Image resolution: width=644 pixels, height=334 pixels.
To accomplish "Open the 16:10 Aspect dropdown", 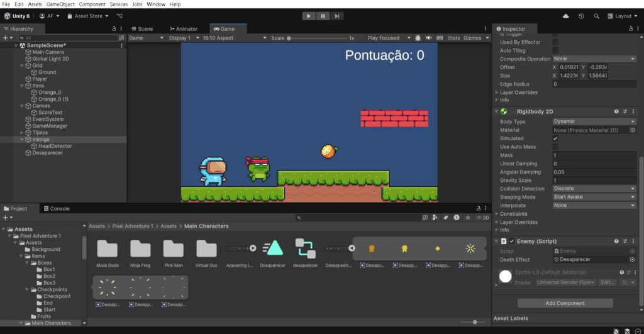I will tap(234, 38).
